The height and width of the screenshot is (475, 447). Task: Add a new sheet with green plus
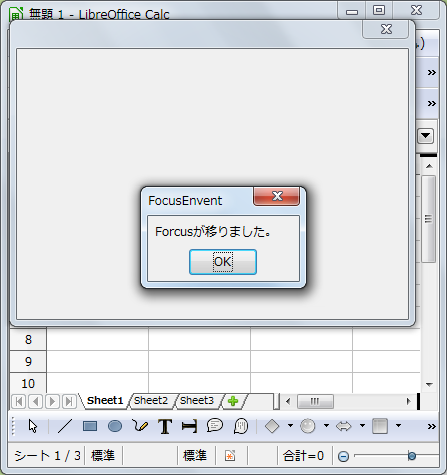pyautogui.click(x=233, y=401)
